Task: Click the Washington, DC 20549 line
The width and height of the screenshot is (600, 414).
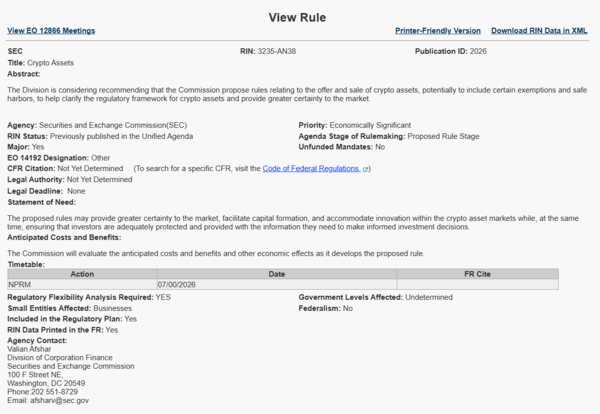Action: tap(46, 383)
